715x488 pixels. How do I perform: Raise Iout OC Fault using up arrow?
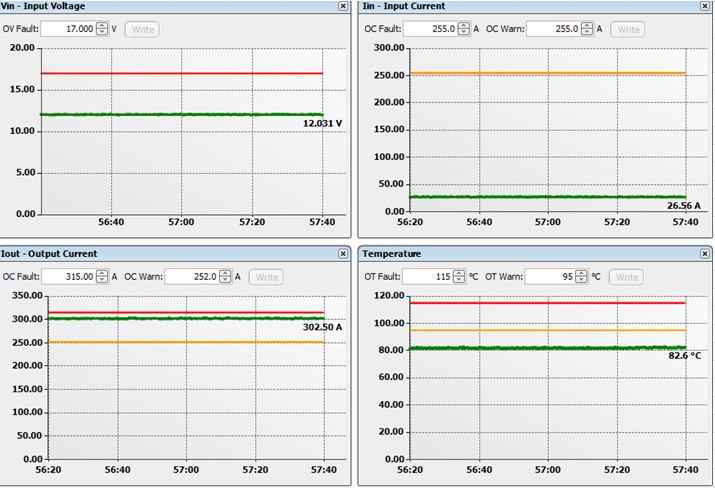(102, 273)
